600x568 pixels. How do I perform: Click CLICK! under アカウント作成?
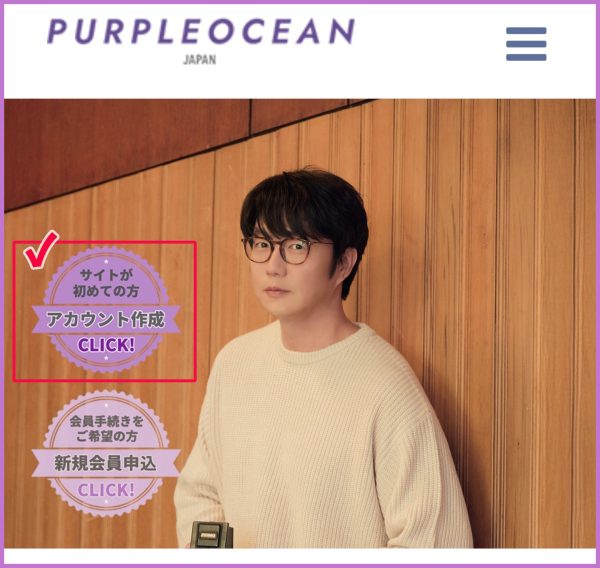(x=106, y=345)
